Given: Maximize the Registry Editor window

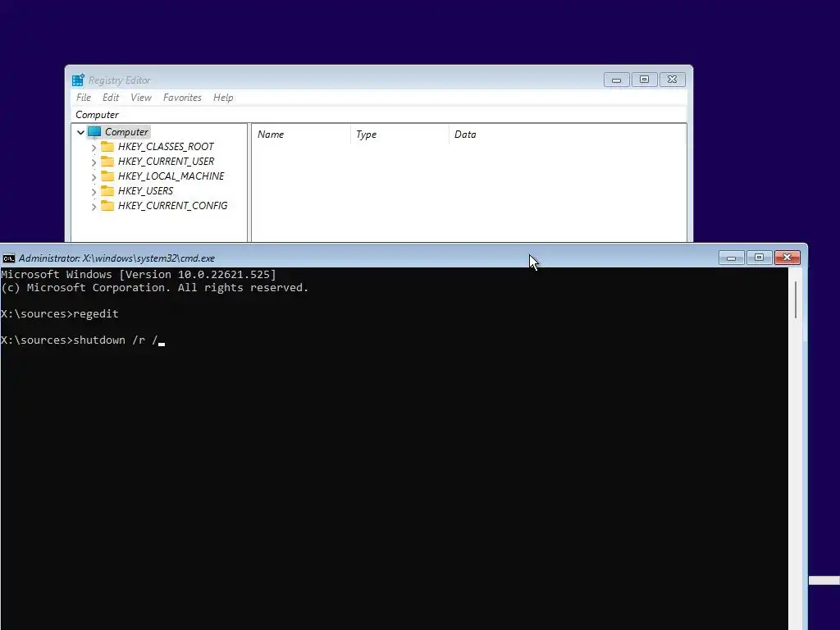Looking at the screenshot, I should (x=644, y=80).
